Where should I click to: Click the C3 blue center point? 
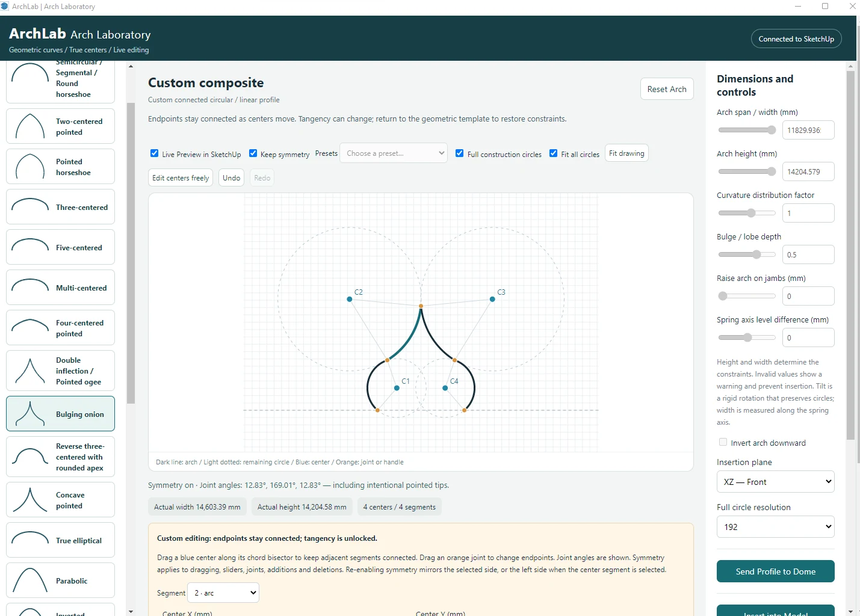pyautogui.click(x=492, y=299)
